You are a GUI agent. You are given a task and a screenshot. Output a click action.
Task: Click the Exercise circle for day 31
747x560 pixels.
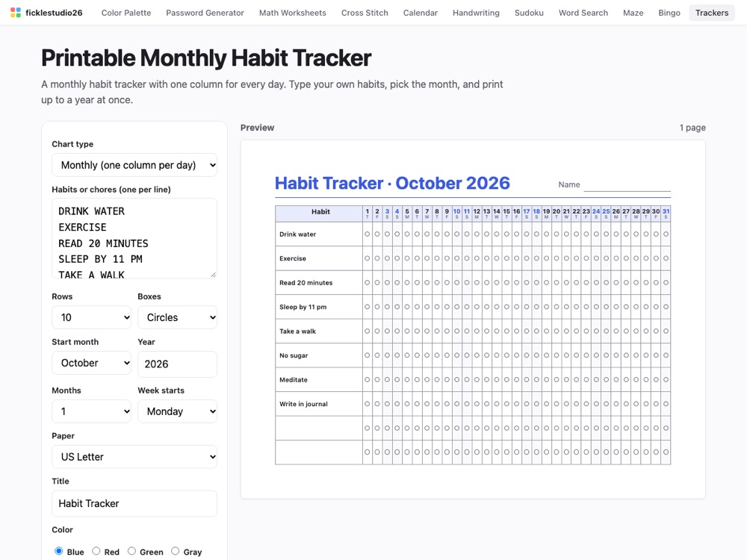666,258
